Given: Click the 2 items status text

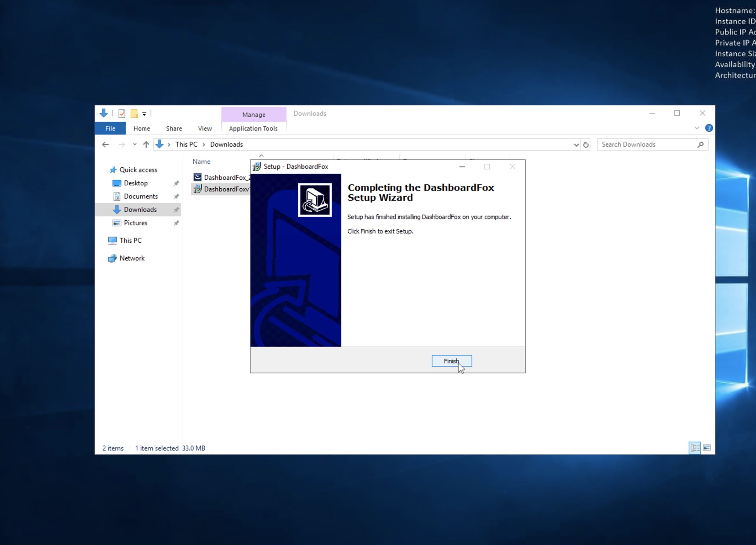Looking at the screenshot, I should 113,448.
